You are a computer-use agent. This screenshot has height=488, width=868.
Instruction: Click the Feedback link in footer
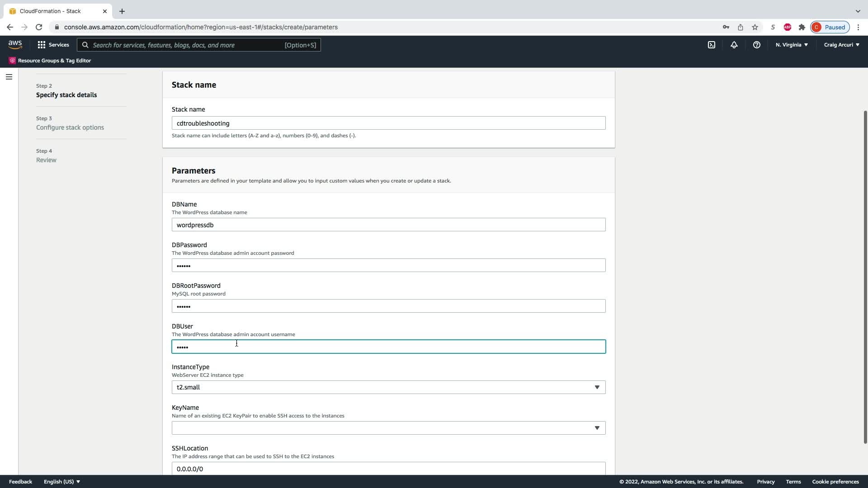point(20,482)
